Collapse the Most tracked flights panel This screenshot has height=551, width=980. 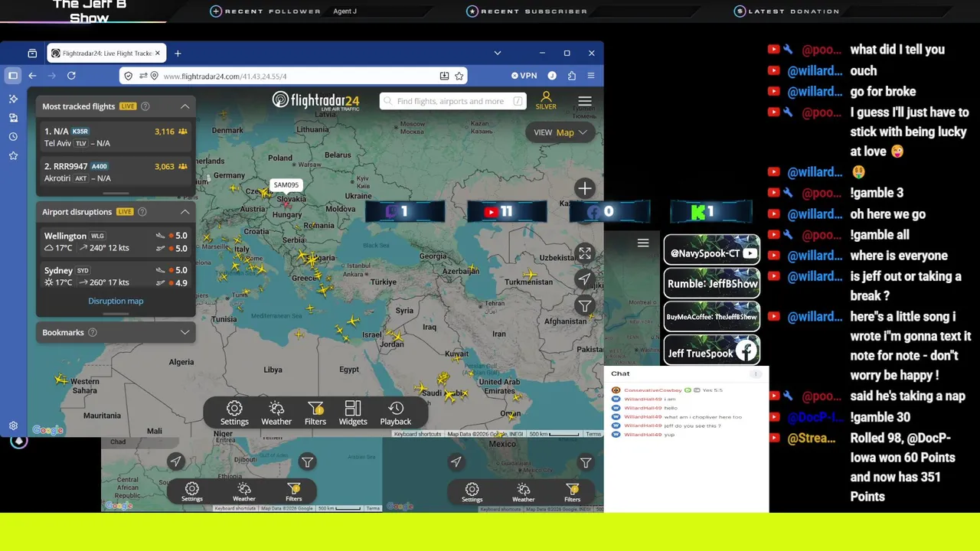[185, 106]
